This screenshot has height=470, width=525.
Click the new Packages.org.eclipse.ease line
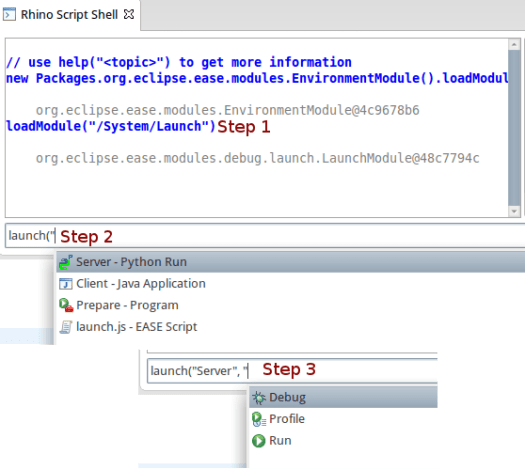[x=257, y=78]
